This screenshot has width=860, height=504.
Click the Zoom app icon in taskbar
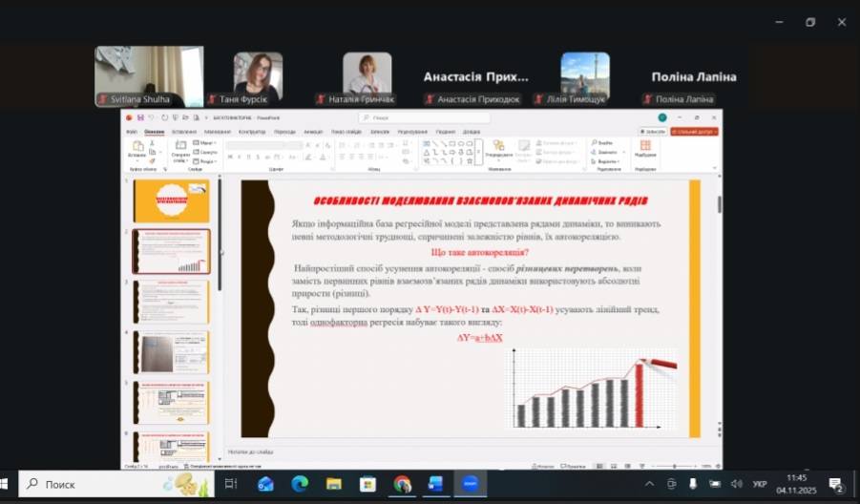tap(470, 484)
